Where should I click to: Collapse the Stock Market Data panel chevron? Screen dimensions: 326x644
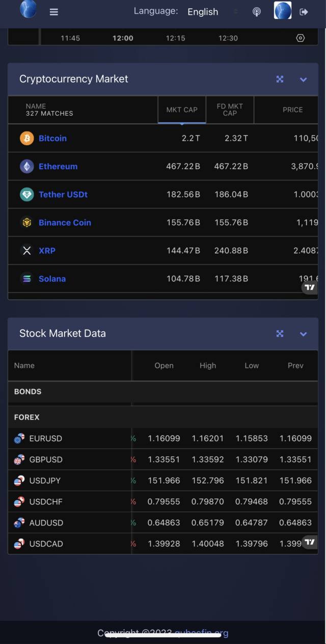coord(304,334)
